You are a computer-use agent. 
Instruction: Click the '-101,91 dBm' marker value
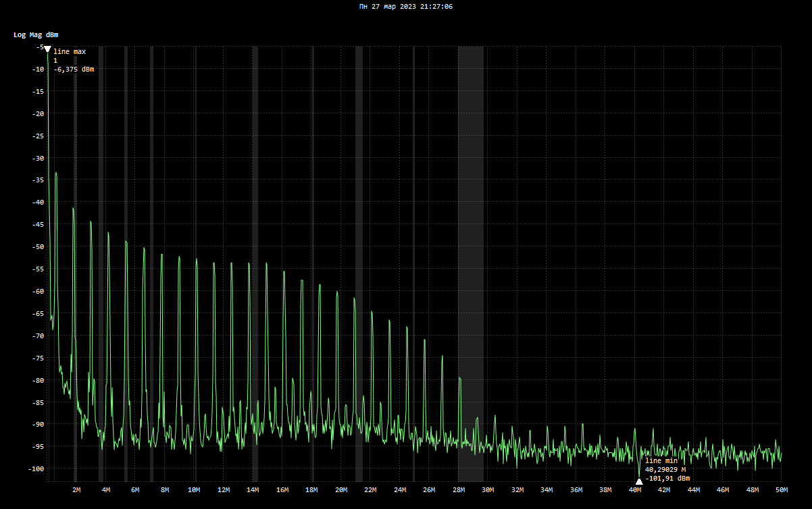pos(667,478)
